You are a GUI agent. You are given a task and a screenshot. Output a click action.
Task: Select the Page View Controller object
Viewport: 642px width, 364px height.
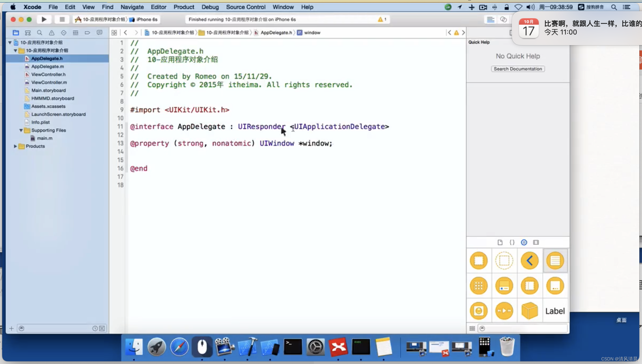click(555, 286)
